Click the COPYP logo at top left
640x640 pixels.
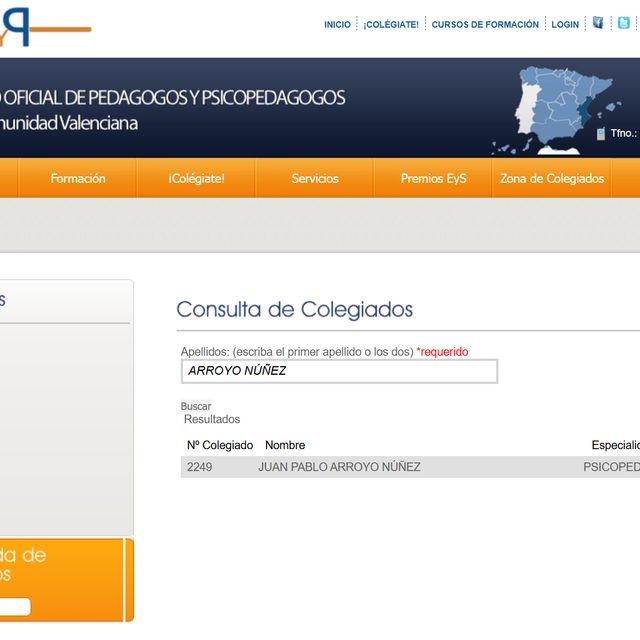tap(45, 27)
